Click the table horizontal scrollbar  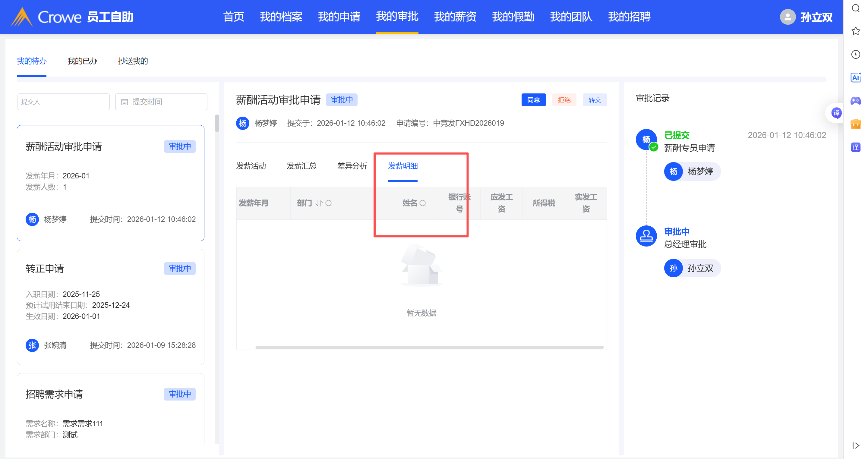(429, 347)
